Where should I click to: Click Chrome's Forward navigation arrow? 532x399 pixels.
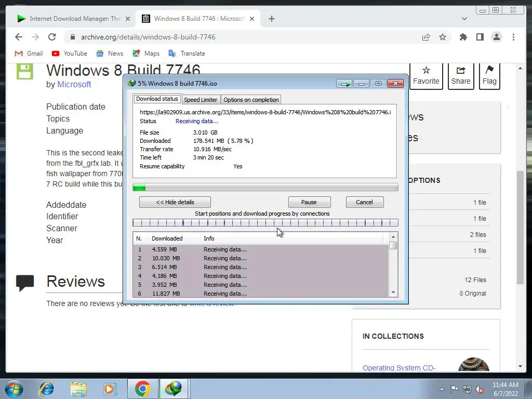point(35,37)
